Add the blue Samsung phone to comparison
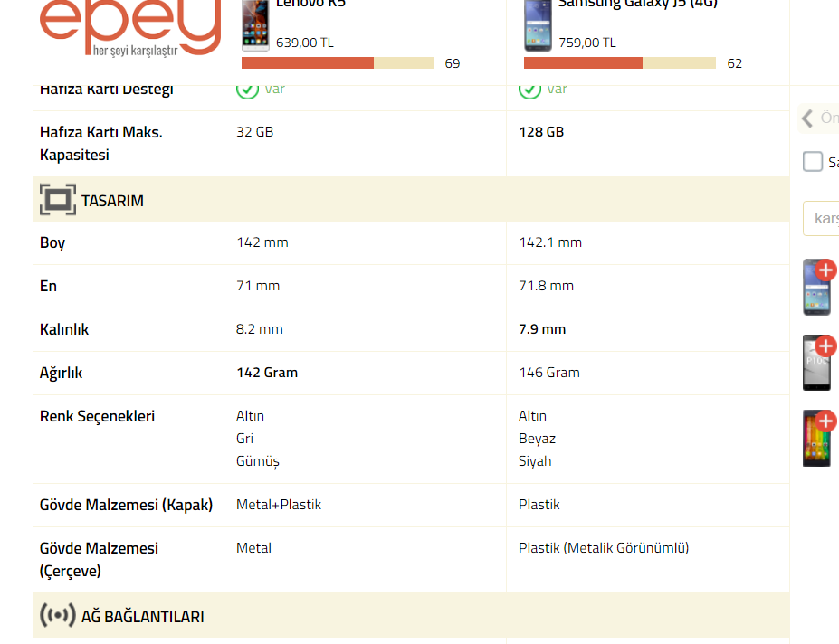The image size is (839, 644). (x=825, y=270)
